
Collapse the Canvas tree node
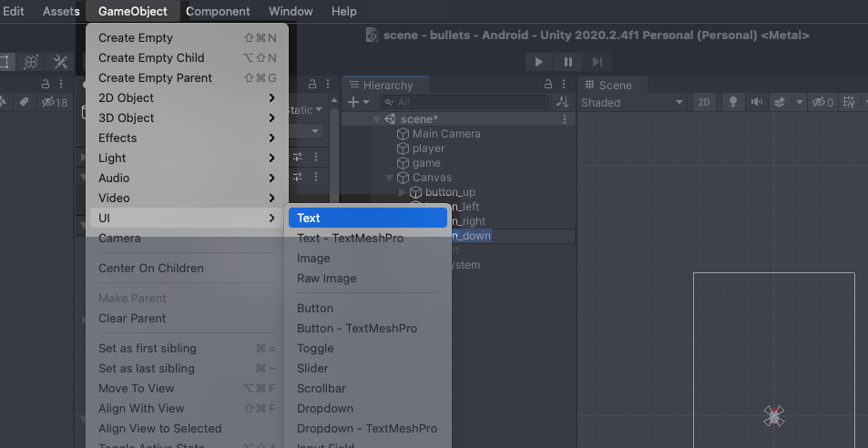click(389, 178)
